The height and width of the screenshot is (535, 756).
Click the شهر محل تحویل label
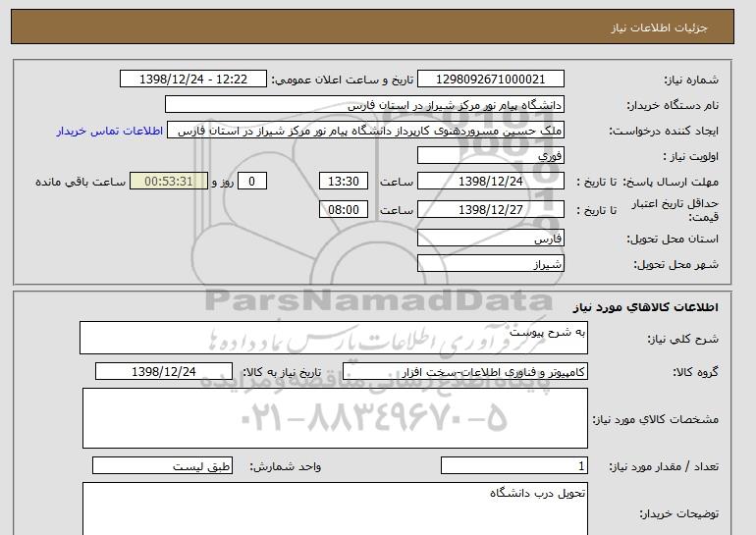tap(675, 264)
